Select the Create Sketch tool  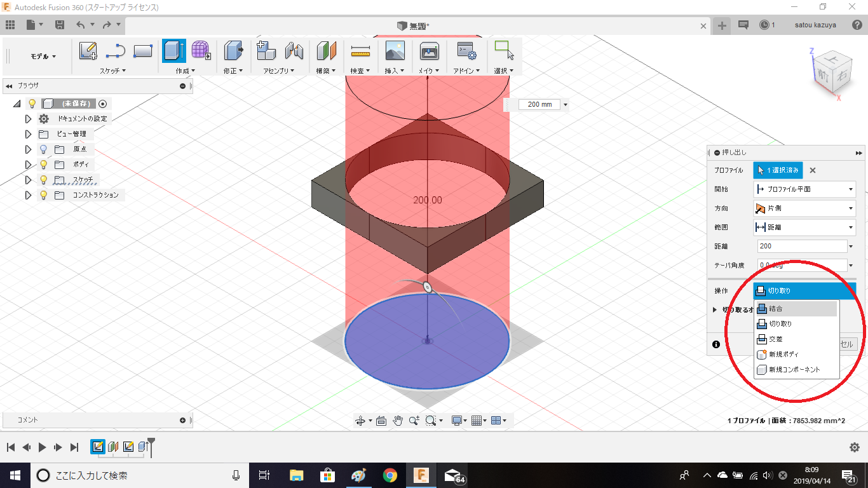pyautogui.click(x=88, y=51)
